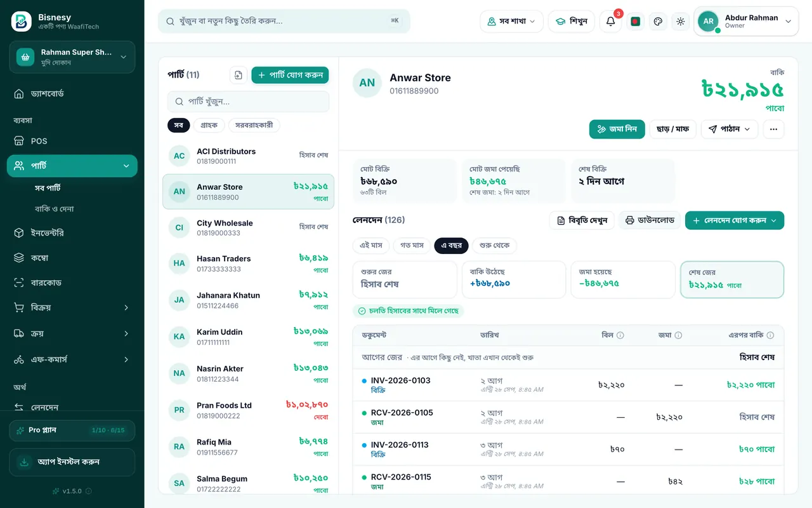Click শিখুন learn button
Image resolution: width=812 pixels, height=508 pixels.
pyautogui.click(x=571, y=21)
